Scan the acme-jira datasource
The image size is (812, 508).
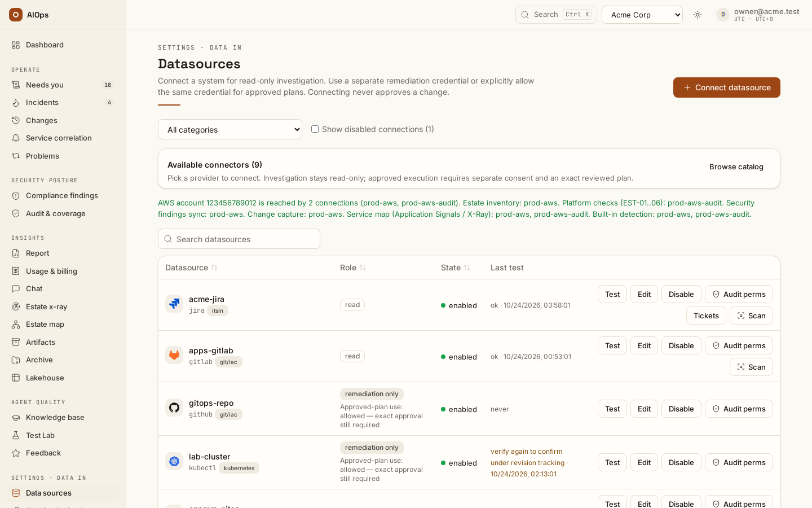point(751,316)
